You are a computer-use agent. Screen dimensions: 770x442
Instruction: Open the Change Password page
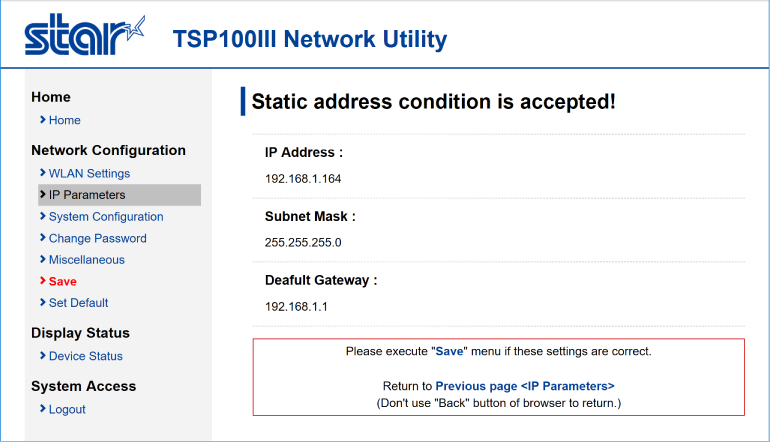coord(98,238)
